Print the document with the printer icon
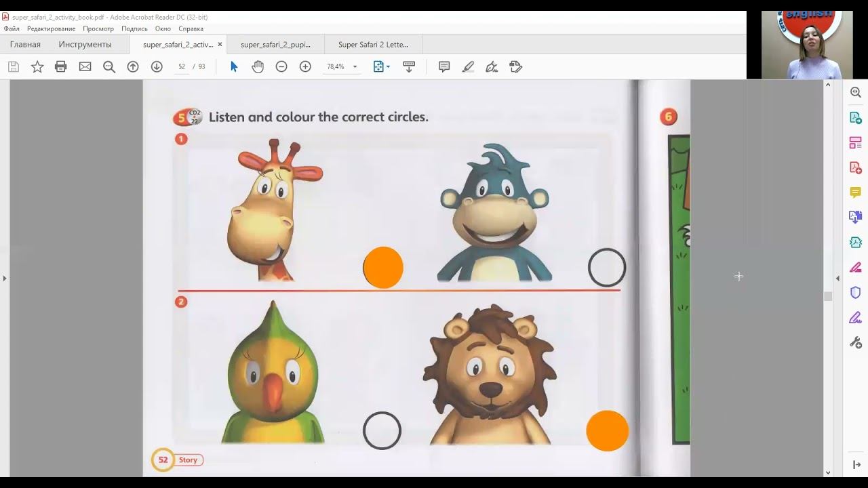This screenshot has width=868, height=488. coord(61,66)
